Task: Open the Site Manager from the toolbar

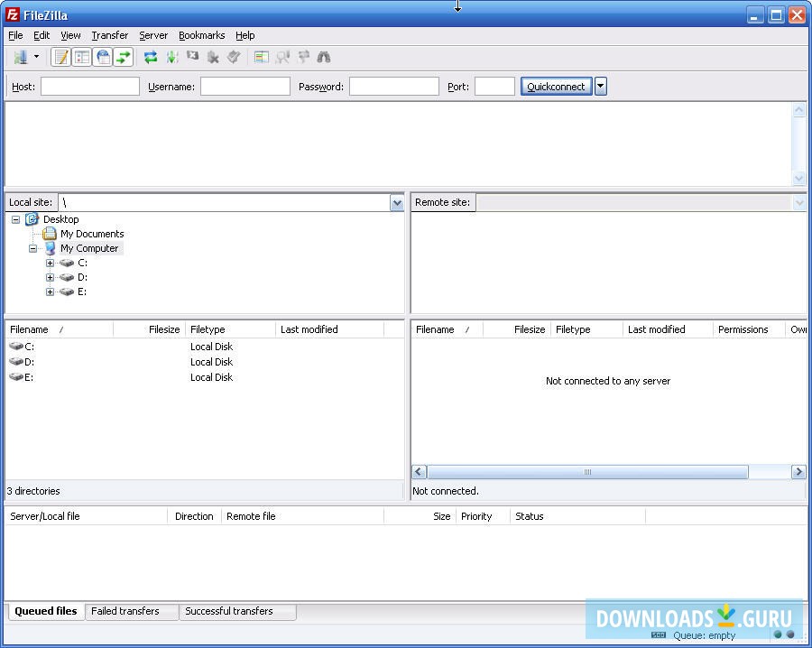Action: (x=21, y=57)
